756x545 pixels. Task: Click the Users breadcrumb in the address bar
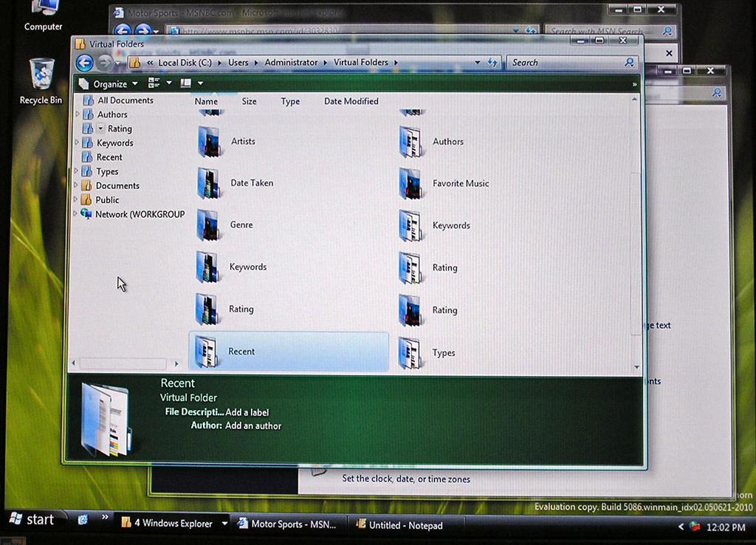[x=238, y=63]
